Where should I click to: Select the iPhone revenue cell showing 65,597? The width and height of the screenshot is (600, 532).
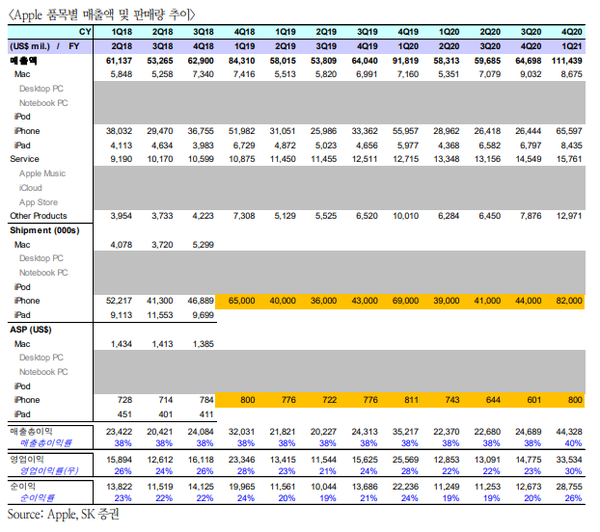coord(571,131)
